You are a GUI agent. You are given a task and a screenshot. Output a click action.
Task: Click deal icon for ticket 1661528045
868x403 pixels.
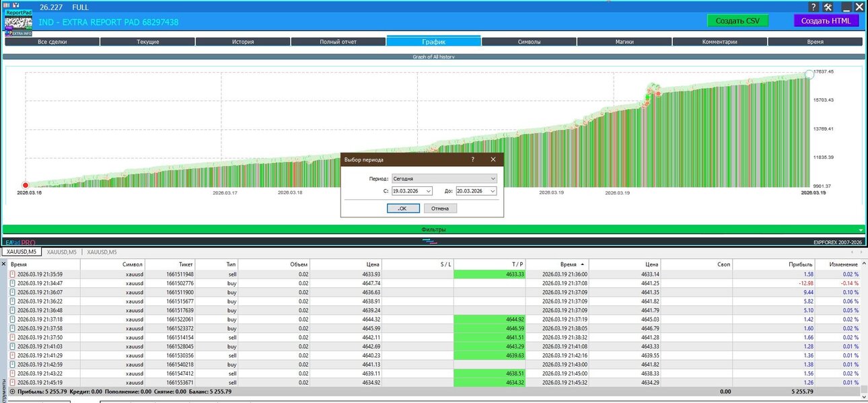coord(13,346)
